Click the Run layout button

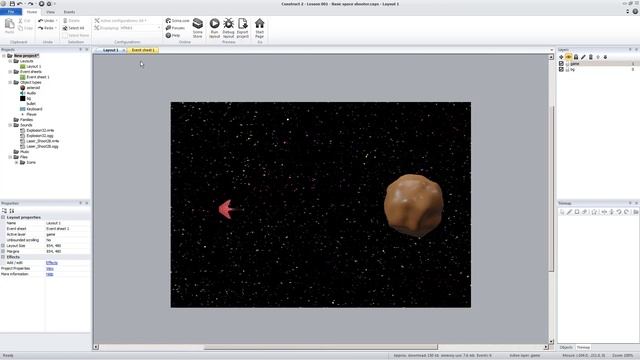click(214, 28)
